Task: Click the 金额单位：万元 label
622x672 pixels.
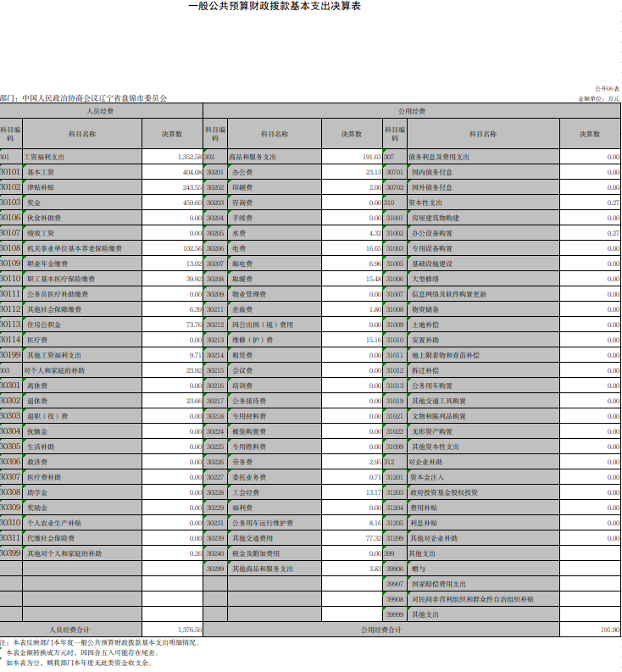Action: [599, 98]
